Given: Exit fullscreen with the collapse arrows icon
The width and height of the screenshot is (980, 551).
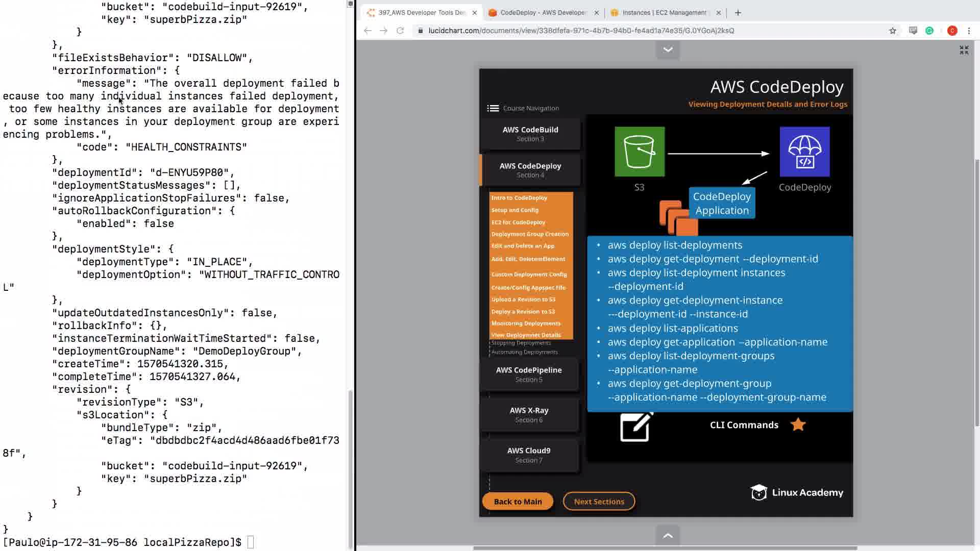Looking at the screenshot, I should [964, 50].
